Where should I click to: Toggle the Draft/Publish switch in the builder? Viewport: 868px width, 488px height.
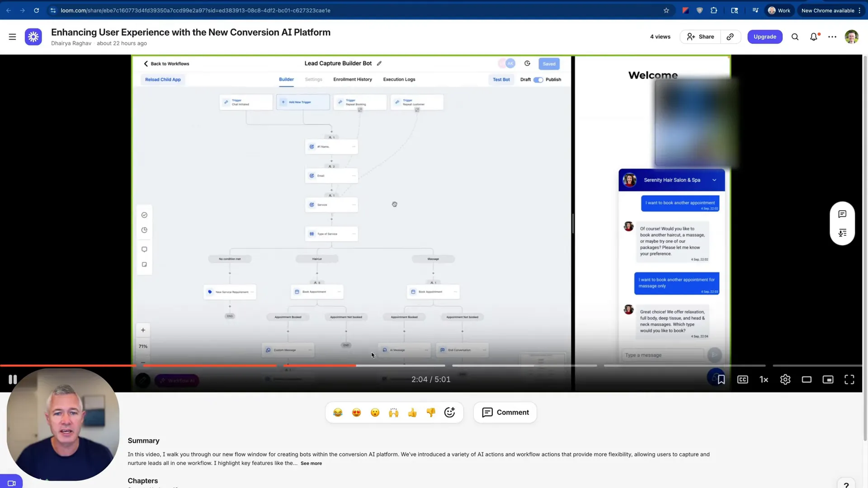point(538,79)
